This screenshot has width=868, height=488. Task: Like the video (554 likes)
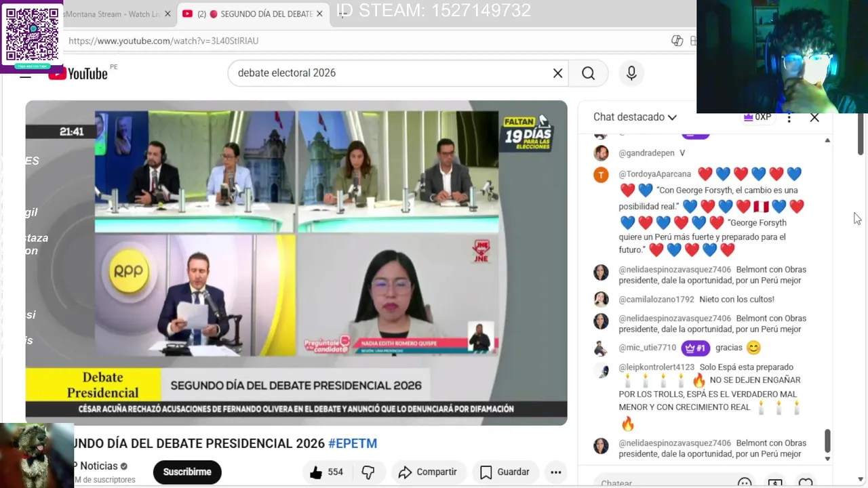pos(326,472)
